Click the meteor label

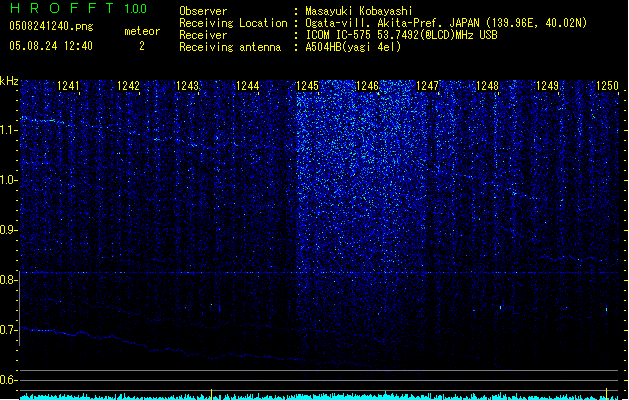coord(142,31)
